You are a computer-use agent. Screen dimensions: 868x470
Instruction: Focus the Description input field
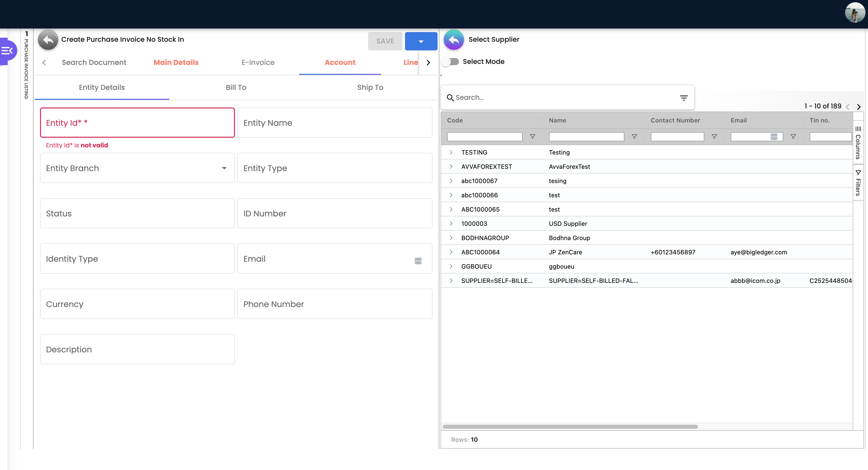click(x=137, y=349)
